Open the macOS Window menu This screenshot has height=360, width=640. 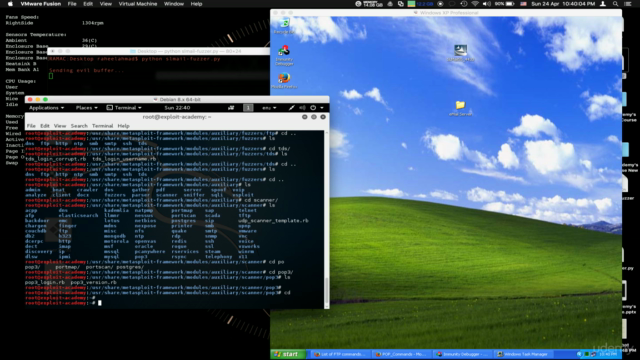173,4
